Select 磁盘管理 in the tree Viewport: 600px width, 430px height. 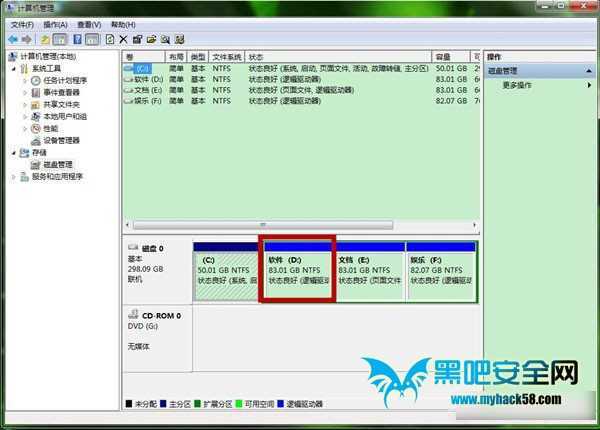(x=58, y=165)
